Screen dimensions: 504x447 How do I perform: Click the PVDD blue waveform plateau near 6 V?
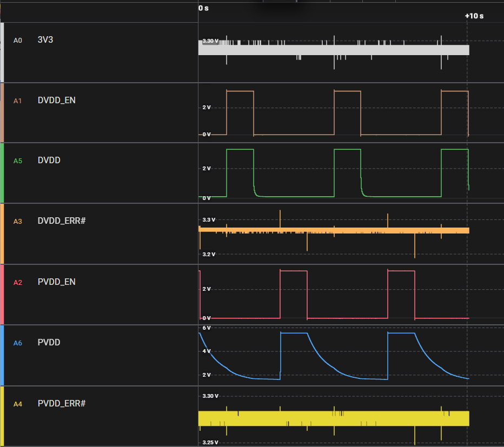tap(294, 333)
